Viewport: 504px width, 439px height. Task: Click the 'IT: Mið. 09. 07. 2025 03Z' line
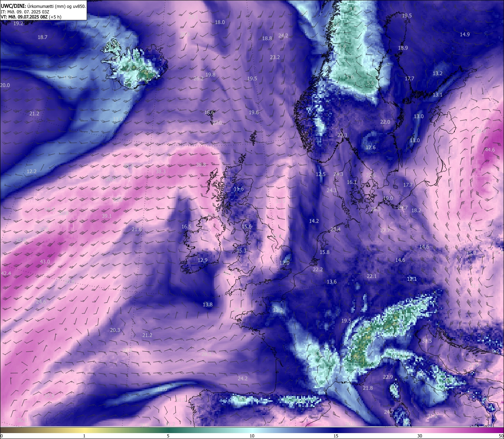pos(25,12)
